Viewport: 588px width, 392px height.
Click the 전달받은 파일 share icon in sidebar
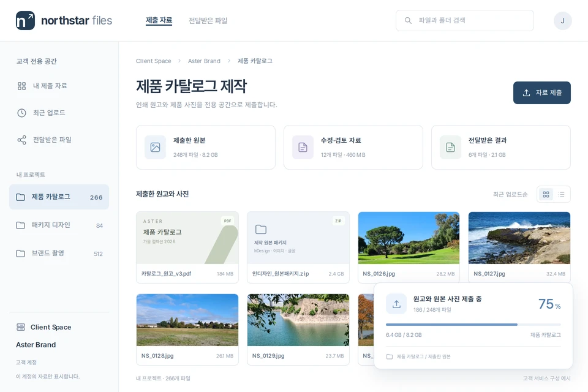[22, 140]
